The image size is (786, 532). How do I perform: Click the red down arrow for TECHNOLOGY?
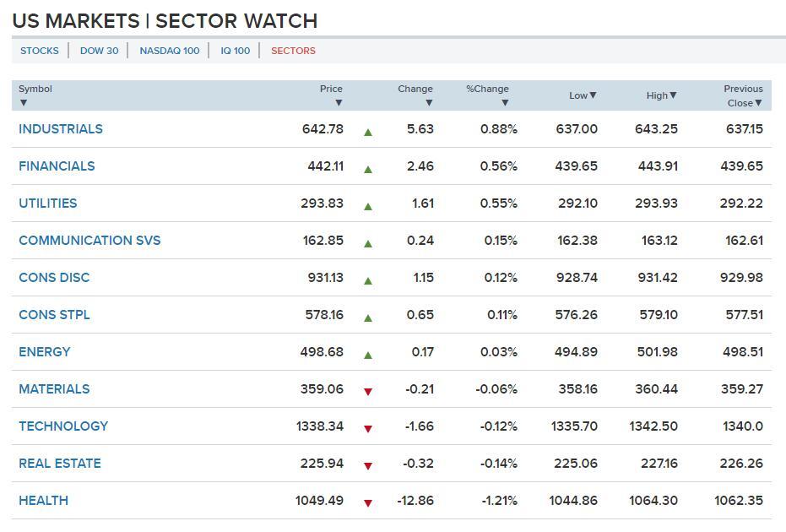tap(368, 429)
